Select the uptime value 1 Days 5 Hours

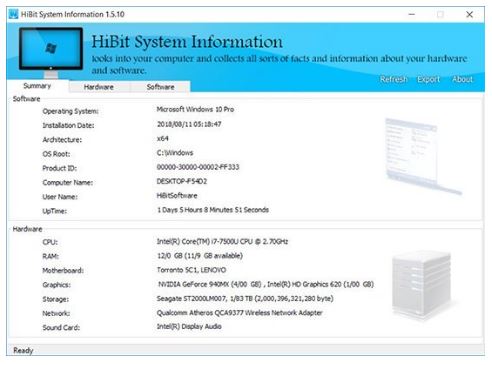click(x=213, y=210)
